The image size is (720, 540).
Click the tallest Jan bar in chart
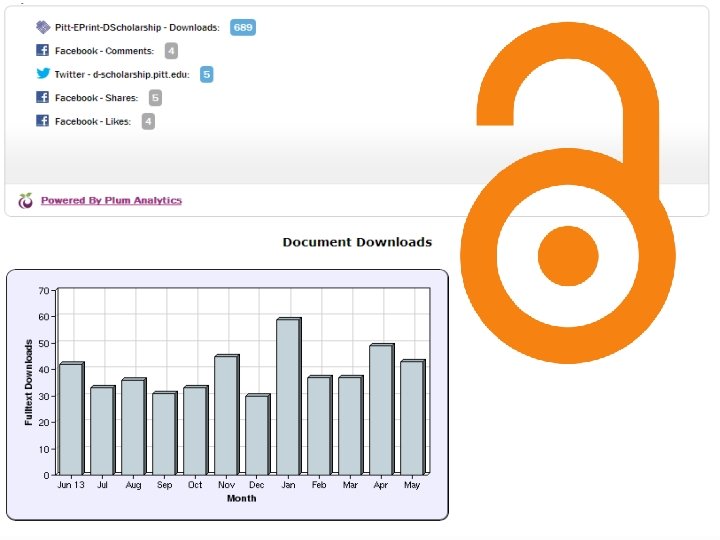point(289,396)
